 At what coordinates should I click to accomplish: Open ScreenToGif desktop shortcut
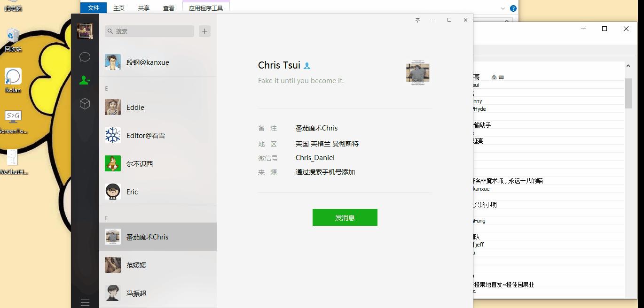click(x=13, y=116)
